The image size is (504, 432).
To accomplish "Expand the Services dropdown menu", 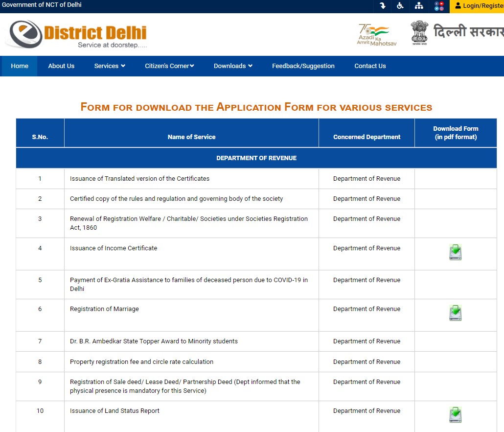I will [x=109, y=66].
